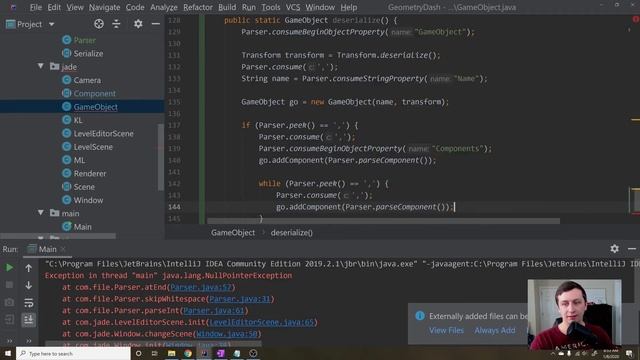The image size is (640, 360).
Task: Click the stop process icon
Action: [x=9, y=285]
